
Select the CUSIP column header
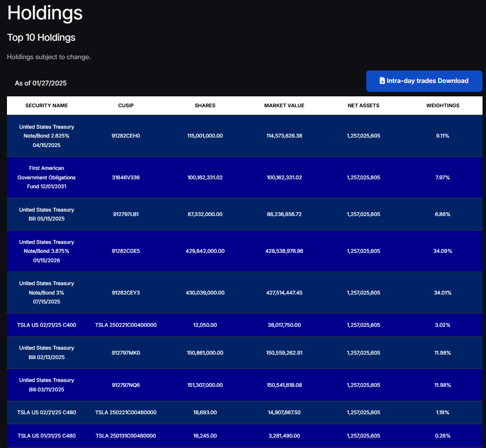point(126,105)
